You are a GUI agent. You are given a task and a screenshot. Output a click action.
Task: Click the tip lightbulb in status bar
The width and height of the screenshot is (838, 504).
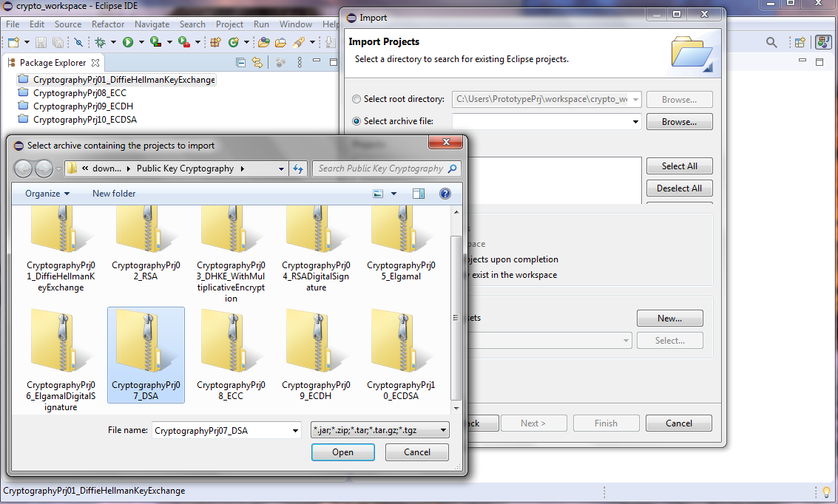click(x=826, y=491)
